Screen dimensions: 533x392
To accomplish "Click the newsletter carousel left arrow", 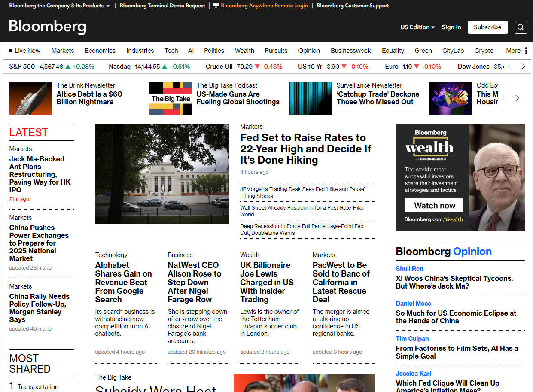I will tap(504, 98).
